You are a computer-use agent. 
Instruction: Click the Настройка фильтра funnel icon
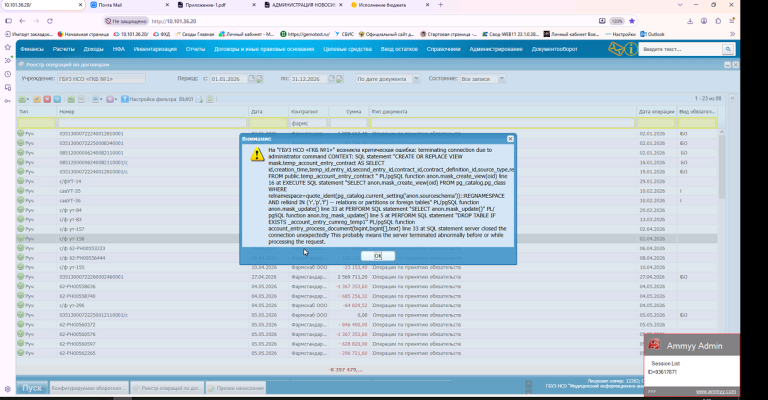pyautogui.click(x=124, y=99)
